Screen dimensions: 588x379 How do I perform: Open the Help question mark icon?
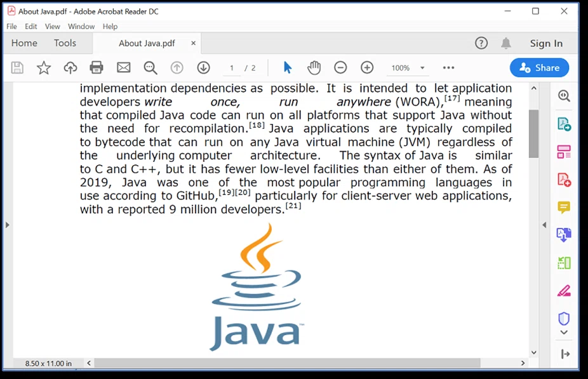[x=481, y=43]
